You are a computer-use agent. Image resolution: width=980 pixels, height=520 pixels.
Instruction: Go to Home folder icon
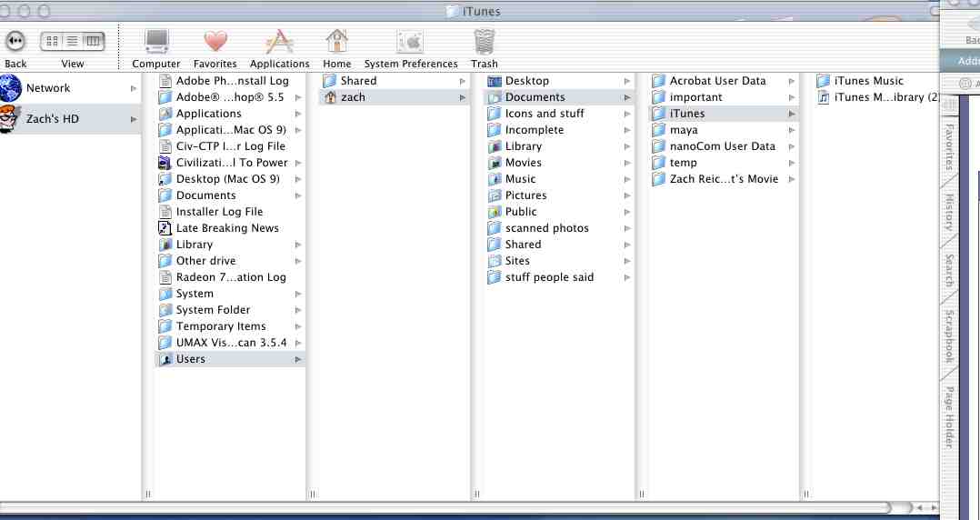[x=337, y=41]
